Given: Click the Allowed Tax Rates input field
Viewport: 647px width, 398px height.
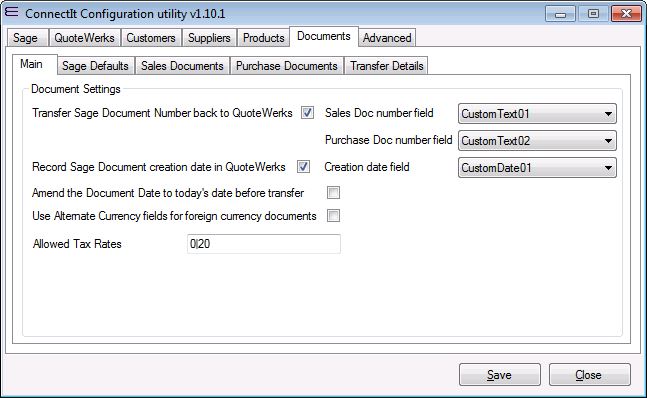Looking at the screenshot, I should tap(264, 244).
